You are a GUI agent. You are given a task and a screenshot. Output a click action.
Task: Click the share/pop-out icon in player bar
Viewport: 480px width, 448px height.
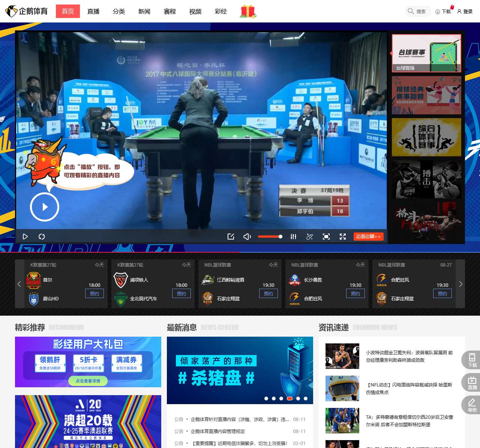pyautogui.click(x=231, y=237)
